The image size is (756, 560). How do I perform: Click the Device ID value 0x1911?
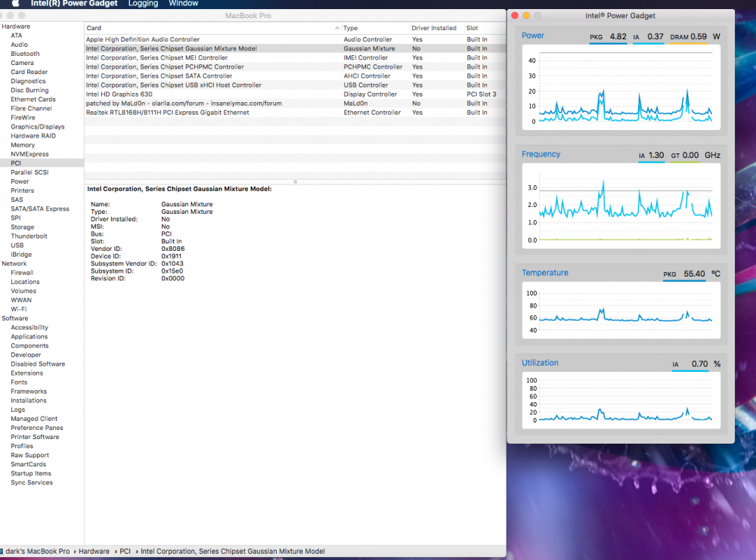coord(171,256)
